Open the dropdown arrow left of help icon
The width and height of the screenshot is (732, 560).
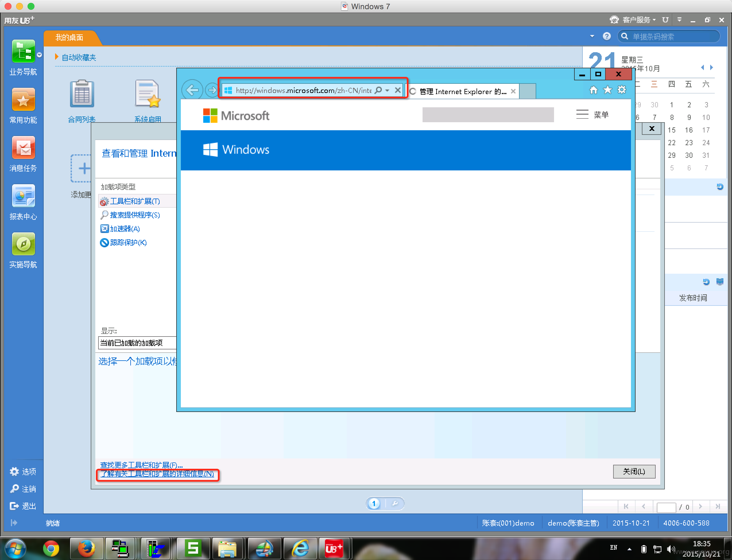592,36
